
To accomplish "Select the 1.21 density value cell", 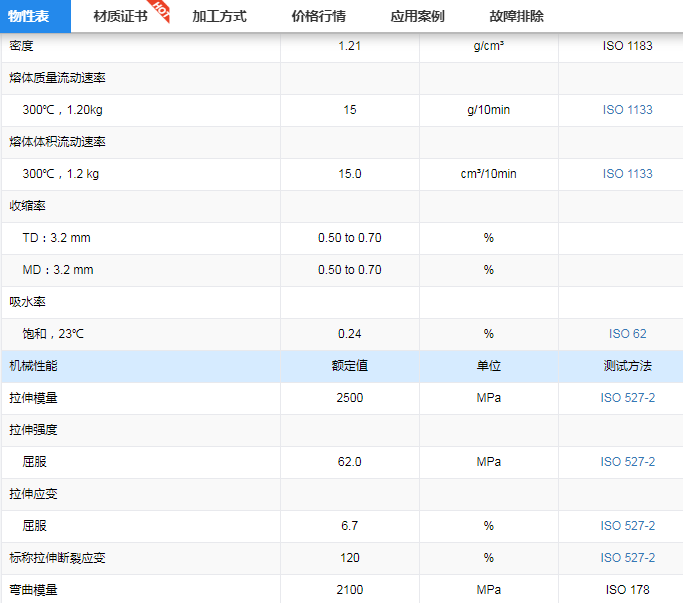I will pos(349,46).
